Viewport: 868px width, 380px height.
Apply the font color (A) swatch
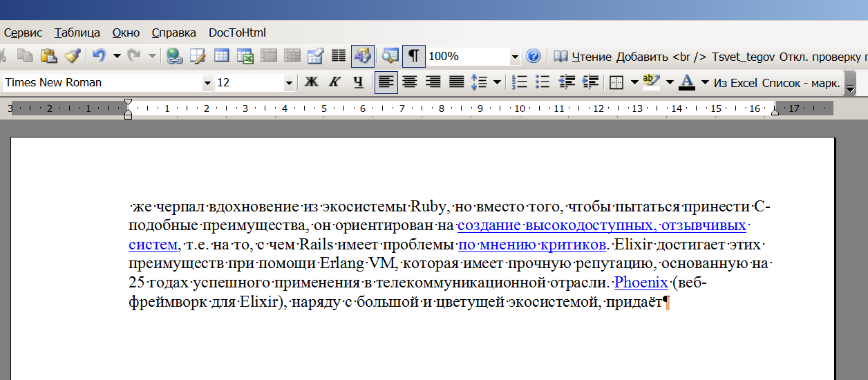686,82
